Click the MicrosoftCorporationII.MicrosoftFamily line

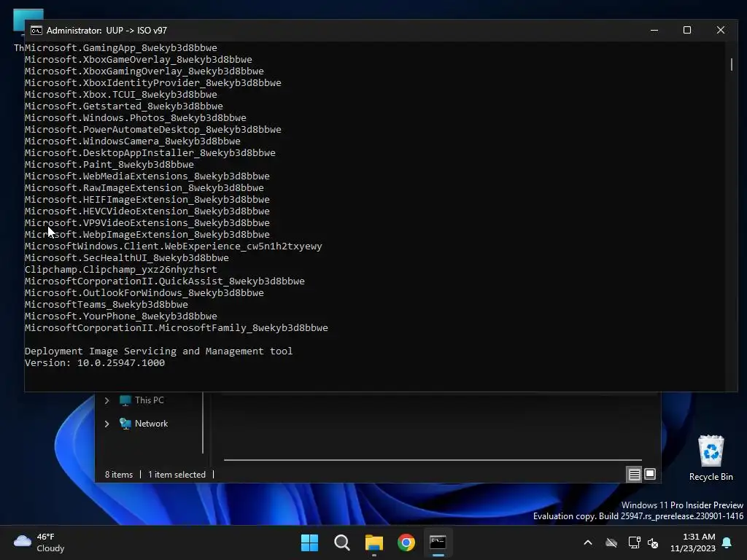(x=177, y=328)
